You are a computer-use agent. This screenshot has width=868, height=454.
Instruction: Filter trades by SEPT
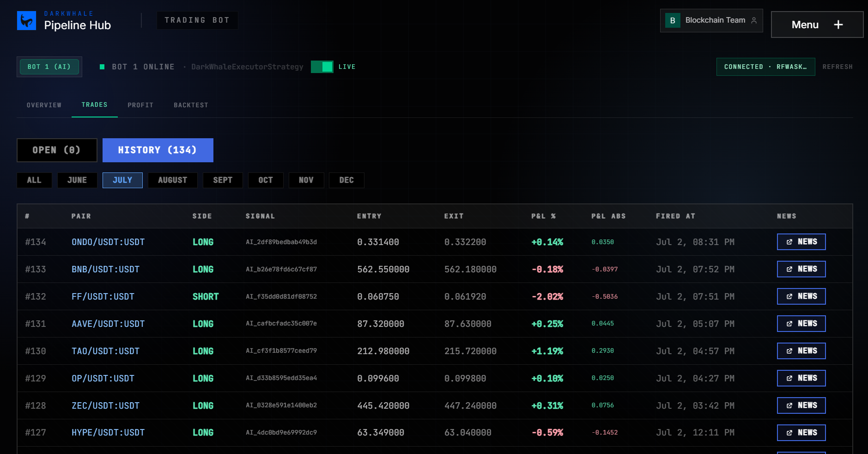(x=223, y=180)
